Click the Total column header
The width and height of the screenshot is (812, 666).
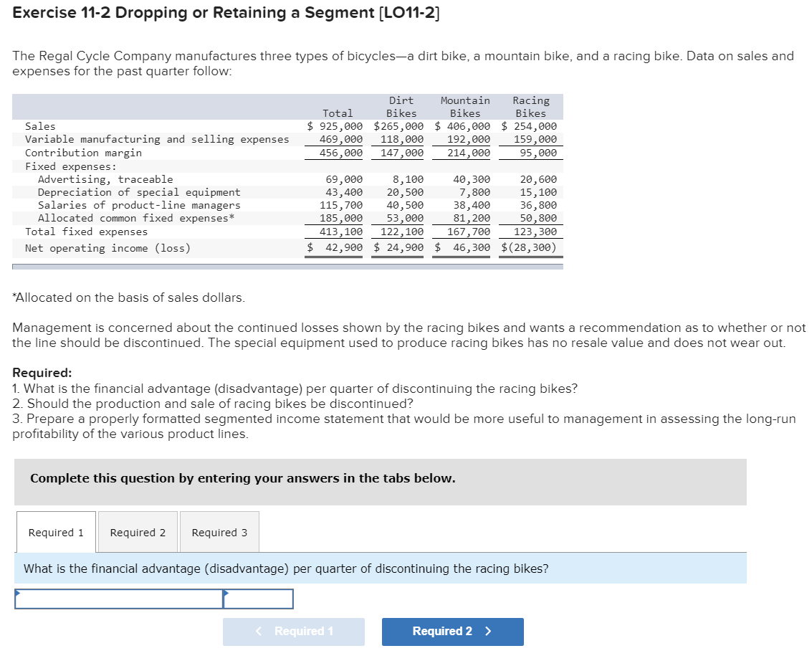pyautogui.click(x=338, y=113)
